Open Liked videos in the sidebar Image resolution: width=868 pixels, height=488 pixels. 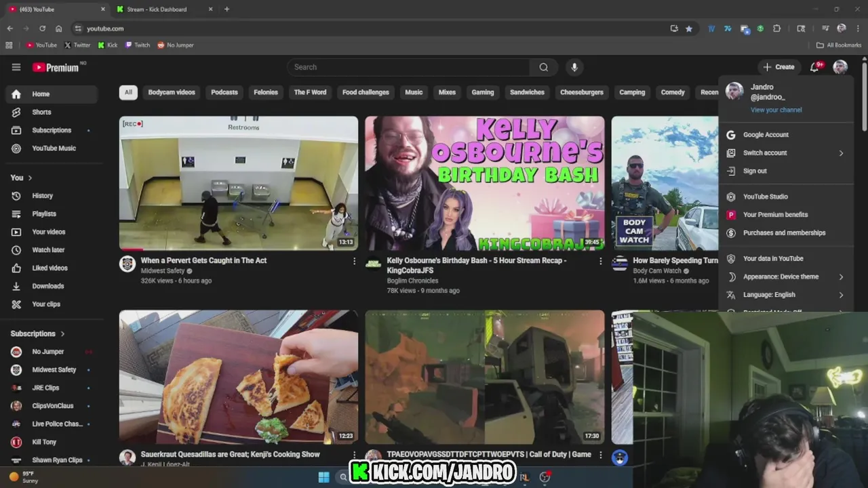click(x=52, y=268)
